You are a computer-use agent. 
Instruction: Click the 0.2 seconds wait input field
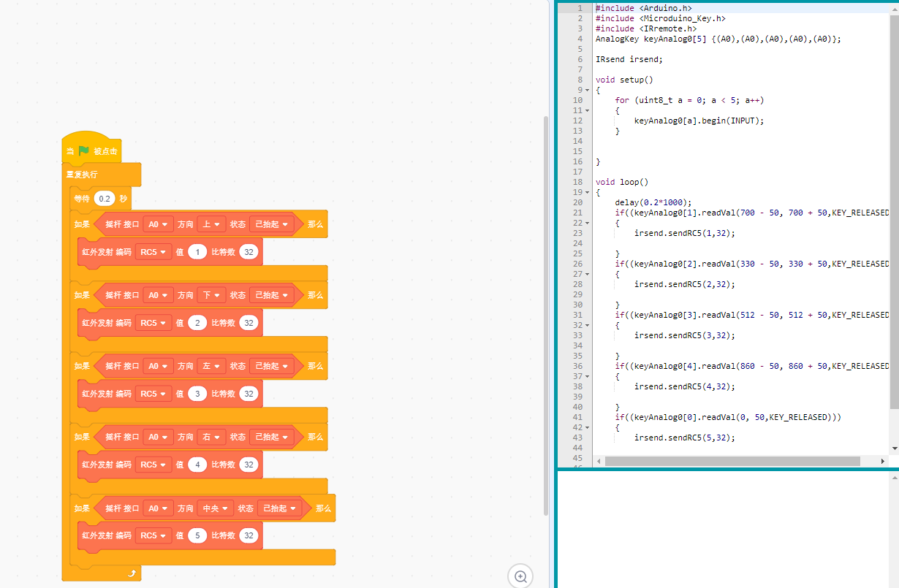pyautogui.click(x=105, y=199)
